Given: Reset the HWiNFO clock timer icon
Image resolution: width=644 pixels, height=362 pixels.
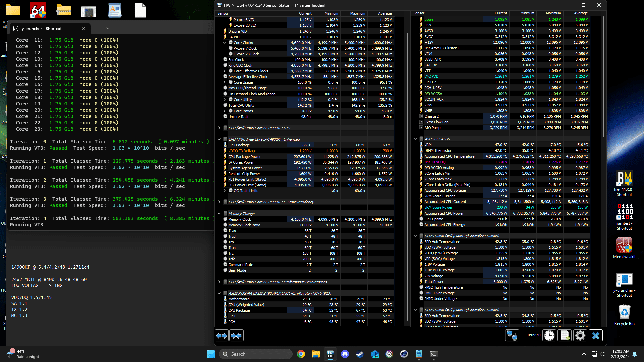Looking at the screenshot, I should pyautogui.click(x=549, y=336).
